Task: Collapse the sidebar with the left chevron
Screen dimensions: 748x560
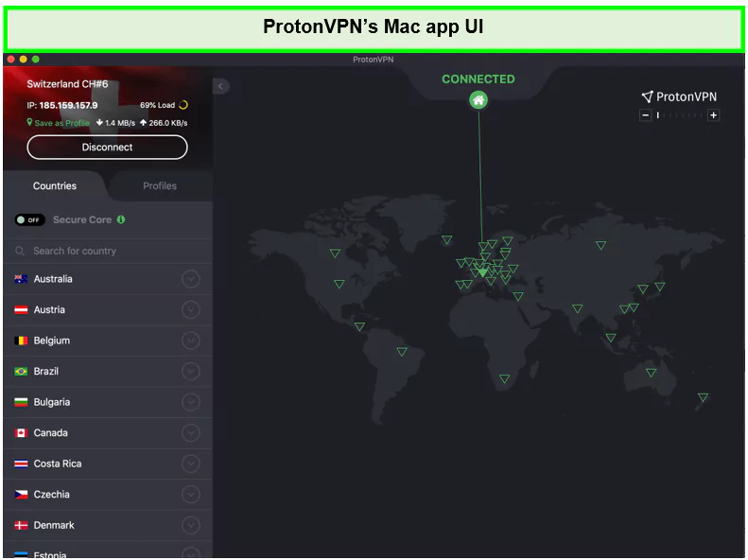Action: 220,86
